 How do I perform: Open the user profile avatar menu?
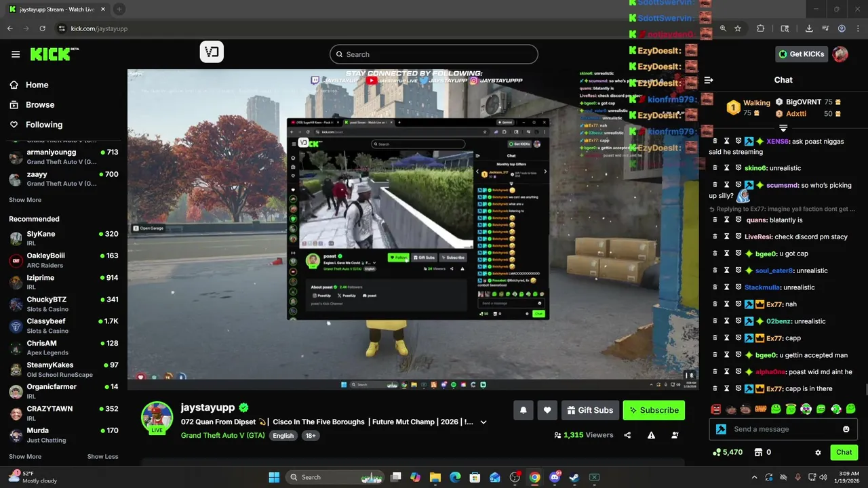tap(840, 54)
